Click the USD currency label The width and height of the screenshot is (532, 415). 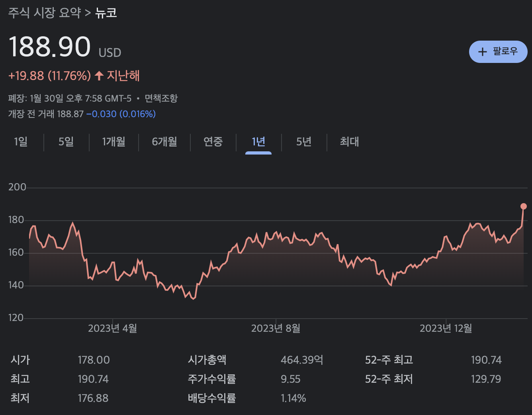[110, 53]
